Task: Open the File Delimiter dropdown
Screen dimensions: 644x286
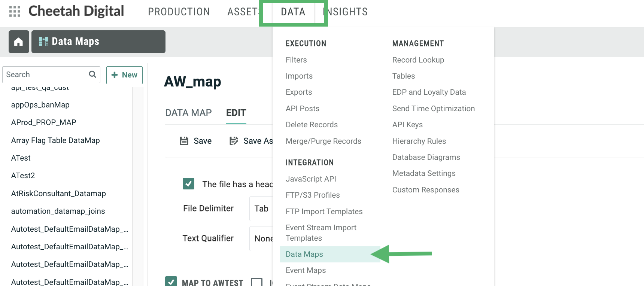Action: coord(261,209)
